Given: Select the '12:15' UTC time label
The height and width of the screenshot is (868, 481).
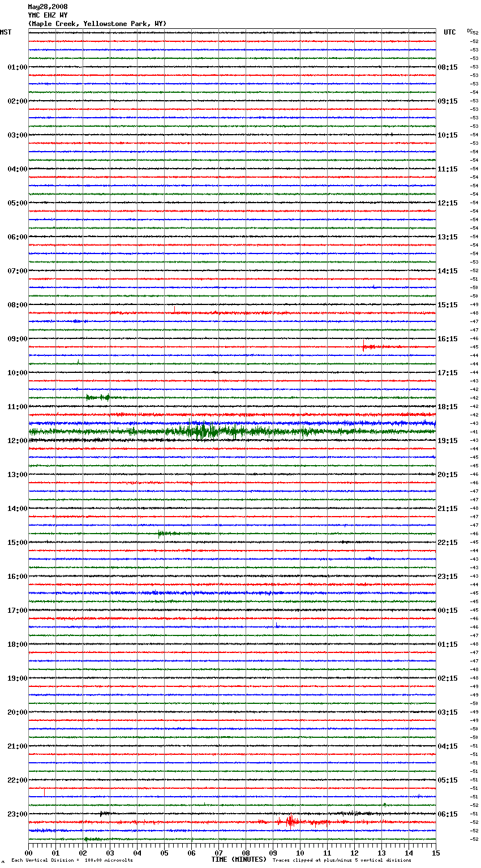Looking at the screenshot, I should tap(448, 203).
